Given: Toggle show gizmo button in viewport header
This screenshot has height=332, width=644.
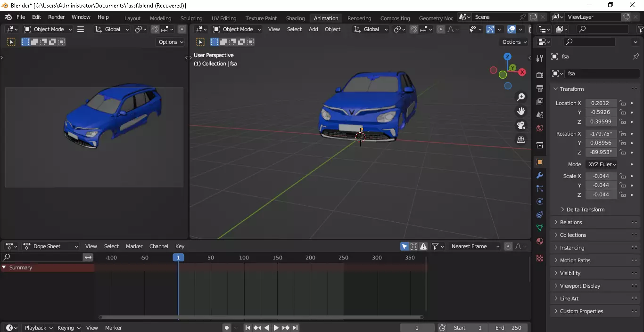Looking at the screenshot, I should [490, 29].
